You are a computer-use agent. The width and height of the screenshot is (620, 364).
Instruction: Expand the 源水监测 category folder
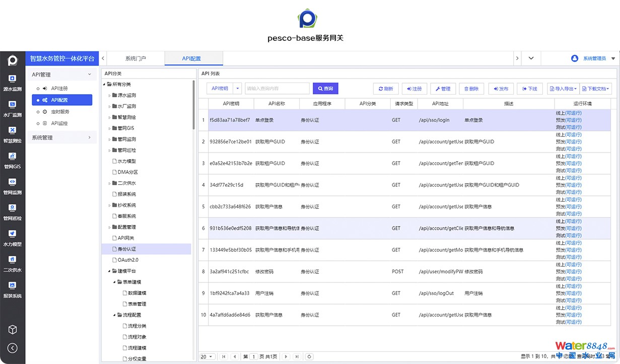pos(110,95)
